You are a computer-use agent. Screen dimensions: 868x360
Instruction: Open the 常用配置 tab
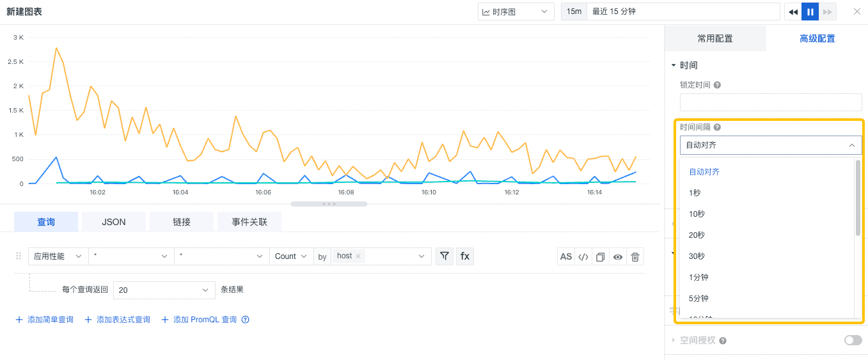[x=715, y=38]
